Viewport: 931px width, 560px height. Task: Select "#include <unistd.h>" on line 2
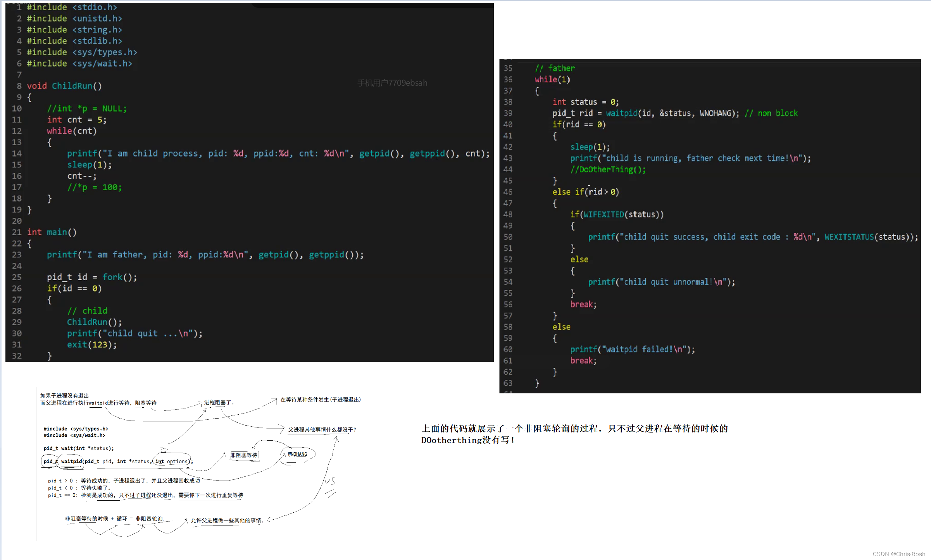[74, 19]
